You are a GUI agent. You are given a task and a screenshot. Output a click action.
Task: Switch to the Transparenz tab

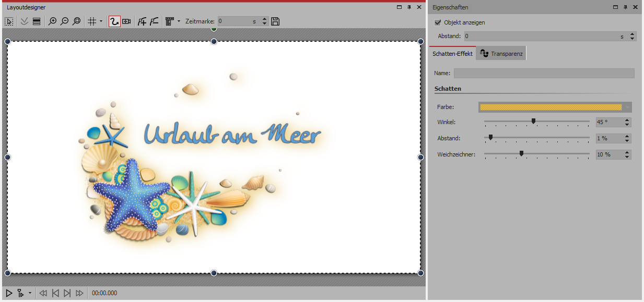[501, 54]
